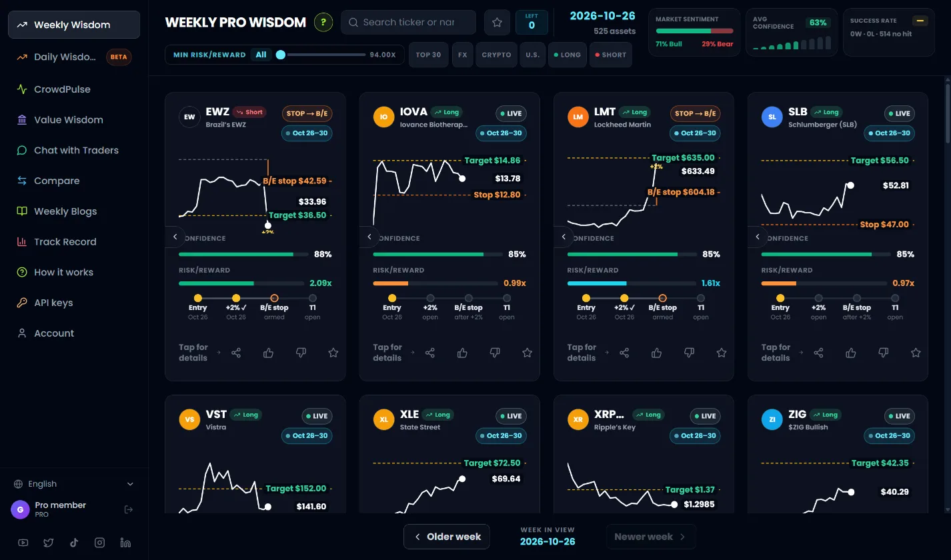Open the Twitter social link
951x560 pixels.
[49, 543]
